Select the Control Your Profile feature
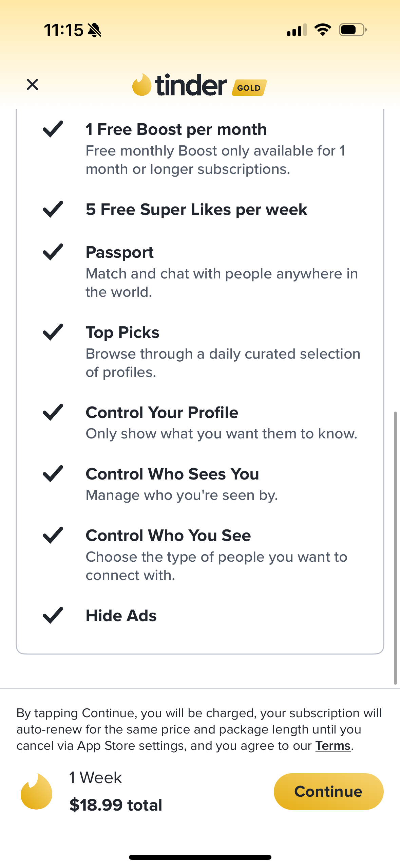This screenshot has height=868, width=400. [x=162, y=413]
